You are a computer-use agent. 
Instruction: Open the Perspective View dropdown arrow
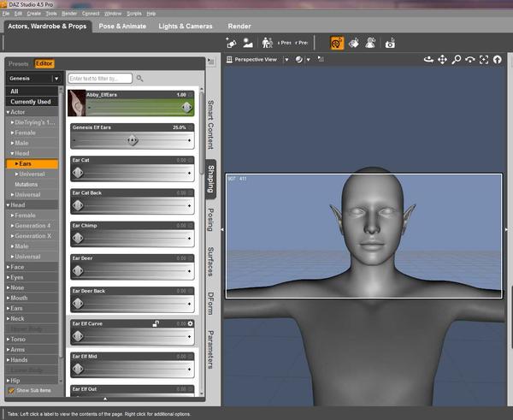286,59
